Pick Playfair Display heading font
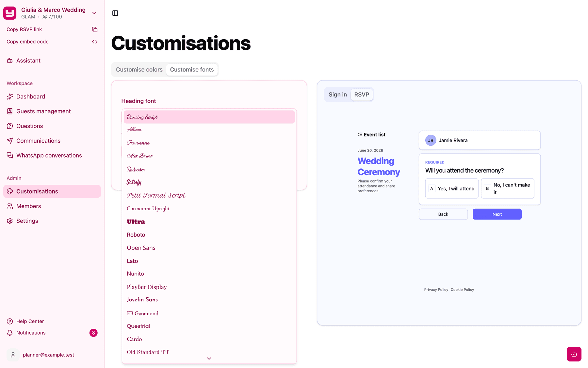The image size is (588, 368). click(209, 287)
